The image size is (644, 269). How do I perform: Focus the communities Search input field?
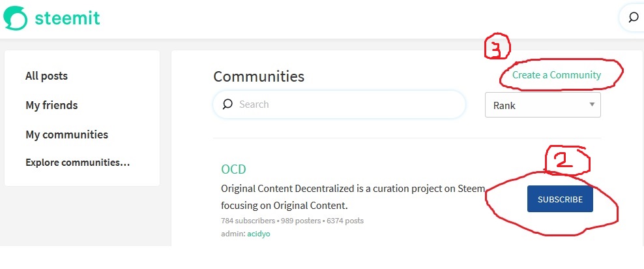[x=339, y=104]
